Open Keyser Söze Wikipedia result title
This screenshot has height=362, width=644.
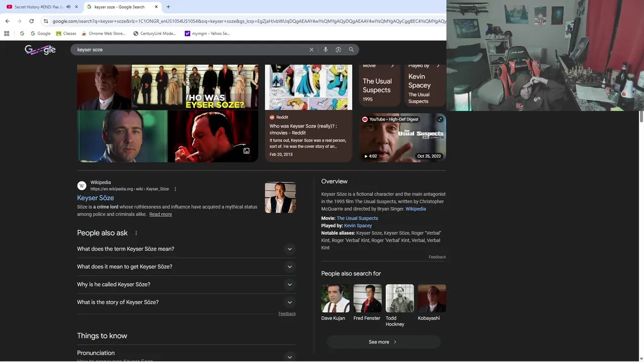click(x=96, y=198)
